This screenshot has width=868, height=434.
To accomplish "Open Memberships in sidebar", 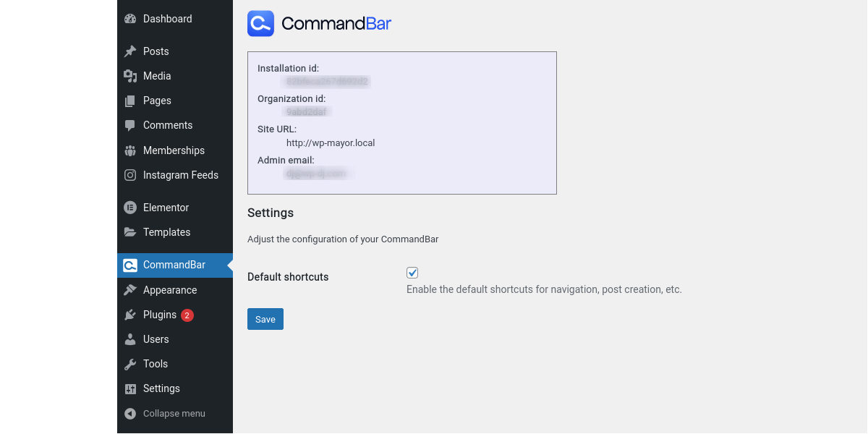I will 175,150.
